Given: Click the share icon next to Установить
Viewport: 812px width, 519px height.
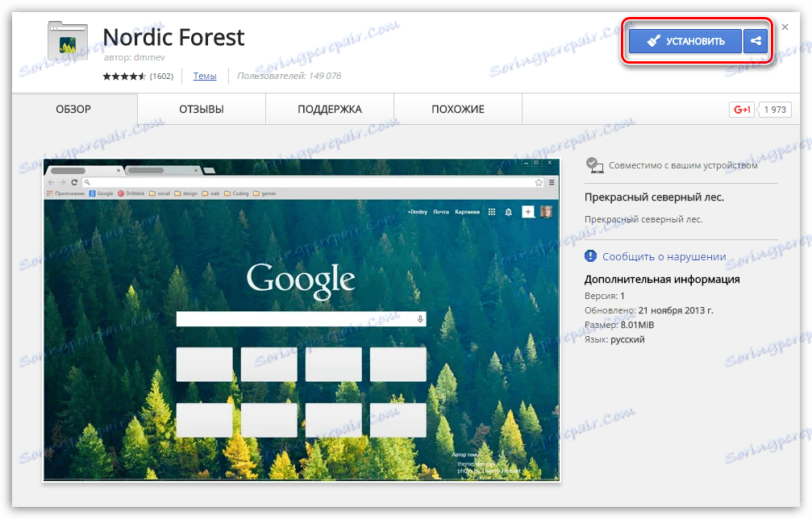Looking at the screenshot, I should (x=756, y=41).
